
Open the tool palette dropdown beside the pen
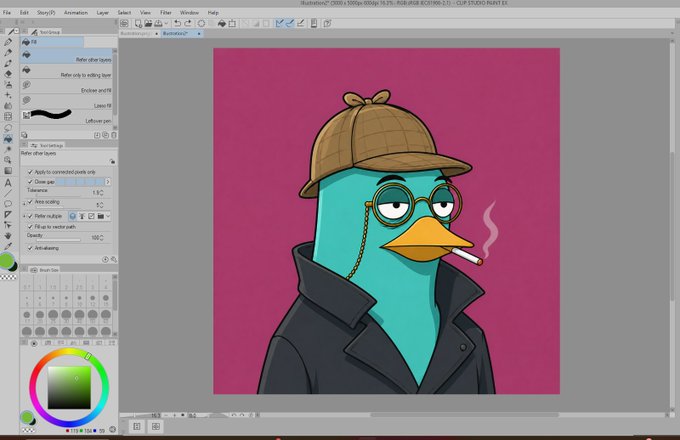coord(16,31)
